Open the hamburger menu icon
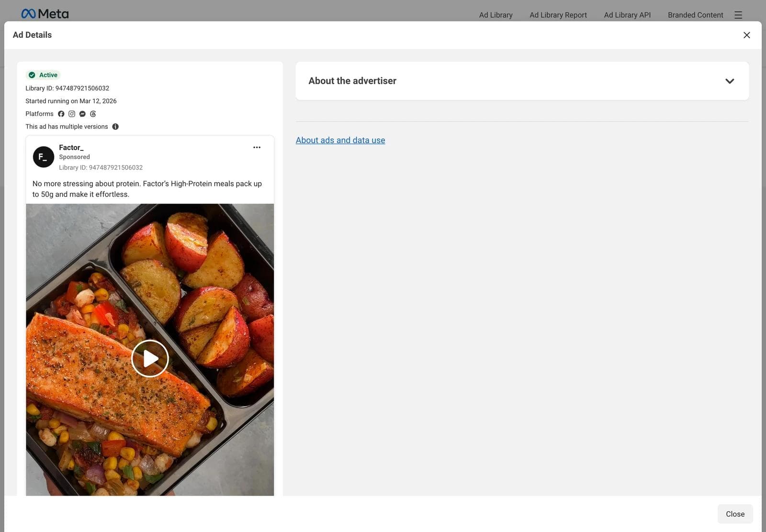Screen dimensions: 766x532 (738, 15)
